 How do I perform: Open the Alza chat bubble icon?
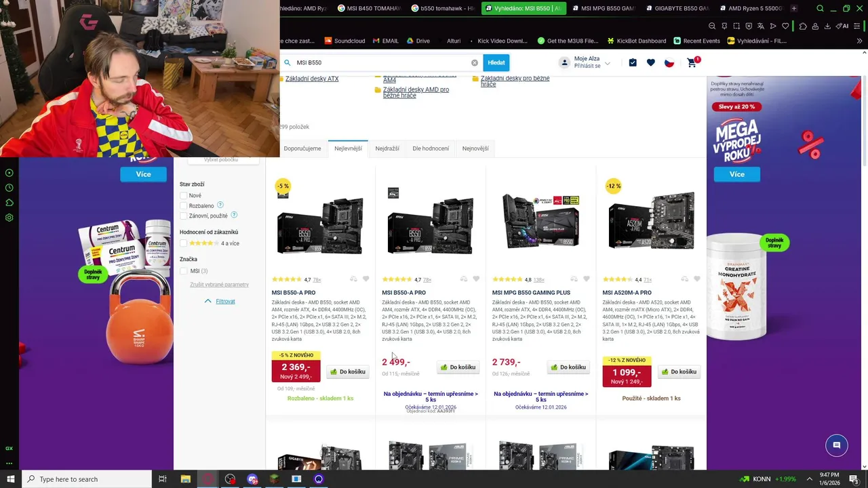pyautogui.click(x=837, y=445)
